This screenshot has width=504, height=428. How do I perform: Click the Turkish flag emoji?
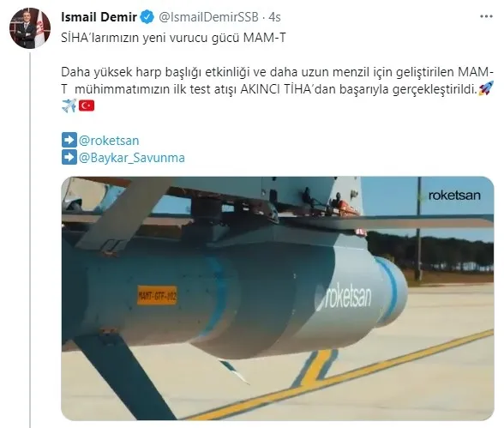pos(87,105)
